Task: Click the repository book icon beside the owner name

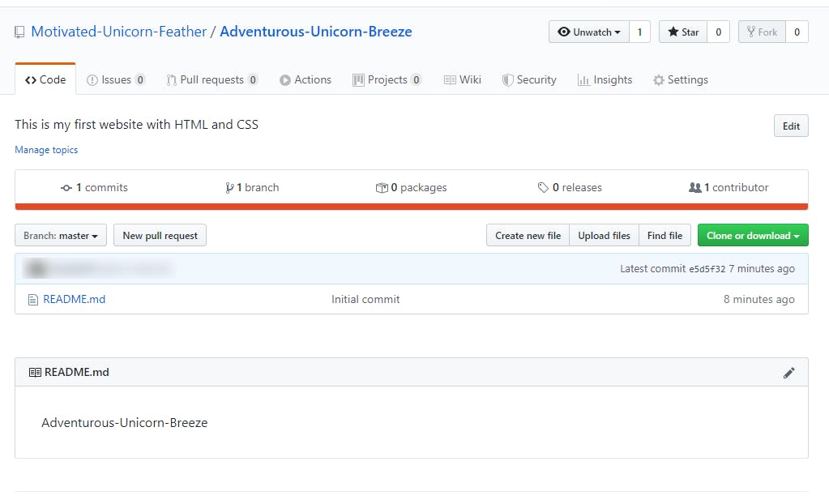Action: click(x=19, y=32)
